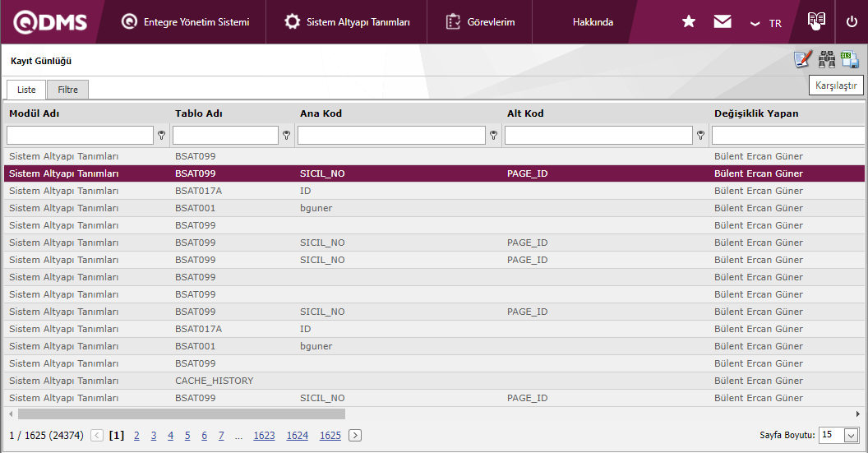Click filter icon beside Modül Adı field
Image resolution: width=868 pixels, height=453 pixels.
pyautogui.click(x=161, y=136)
